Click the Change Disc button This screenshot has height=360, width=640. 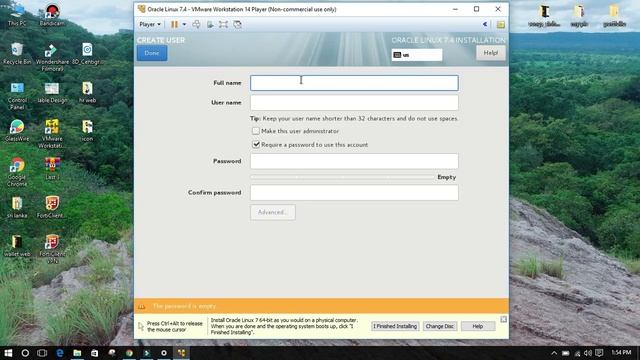pyautogui.click(x=440, y=326)
